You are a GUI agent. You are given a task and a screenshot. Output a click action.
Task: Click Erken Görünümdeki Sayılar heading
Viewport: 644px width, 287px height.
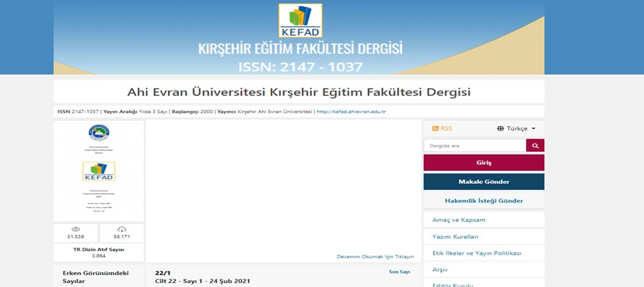[96, 277]
